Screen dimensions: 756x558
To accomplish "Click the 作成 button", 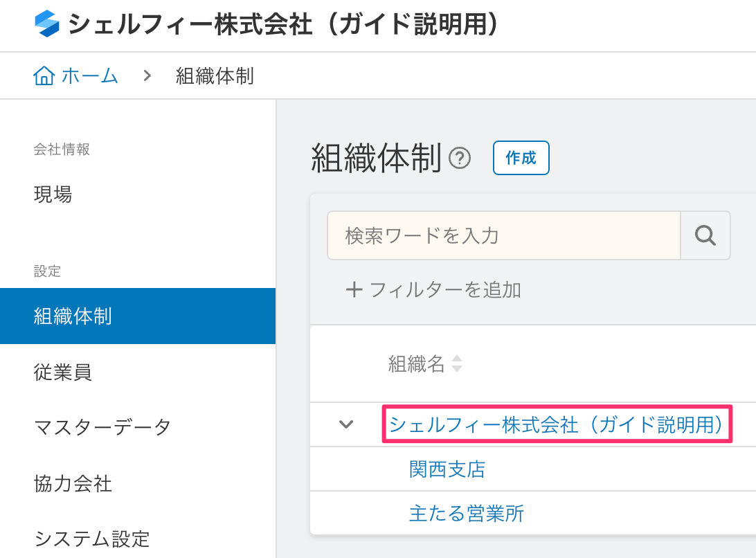I will click(x=521, y=158).
